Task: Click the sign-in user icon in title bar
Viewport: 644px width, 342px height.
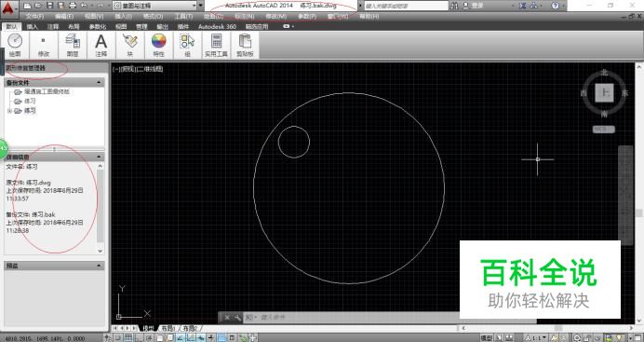Action: pyautogui.click(x=465, y=6)
